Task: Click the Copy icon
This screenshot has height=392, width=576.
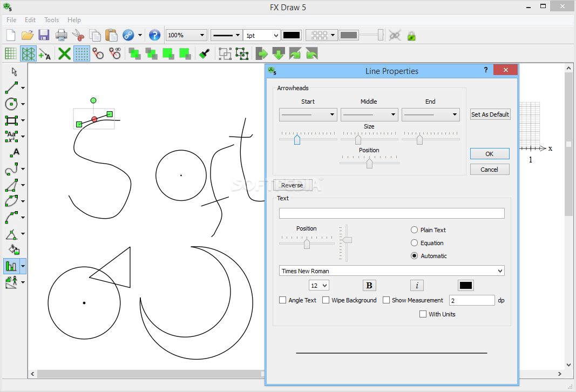Action: click(x=95, y=35)
